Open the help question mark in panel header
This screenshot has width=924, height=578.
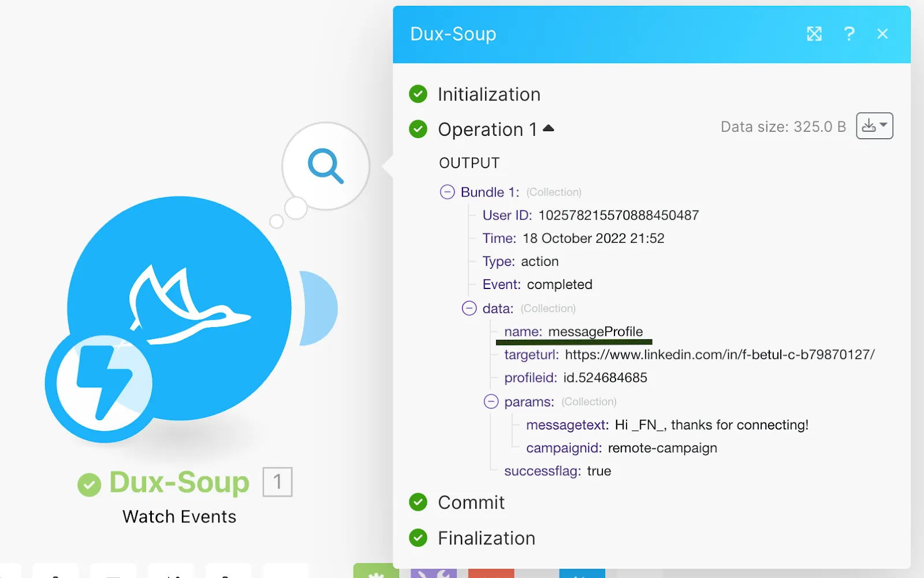tap(849, 34)
